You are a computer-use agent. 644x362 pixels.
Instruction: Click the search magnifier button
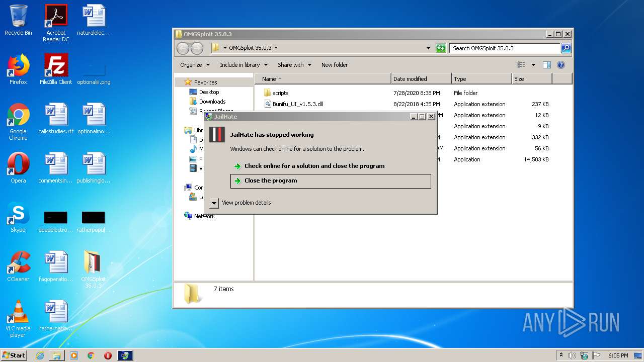point(566,48)
